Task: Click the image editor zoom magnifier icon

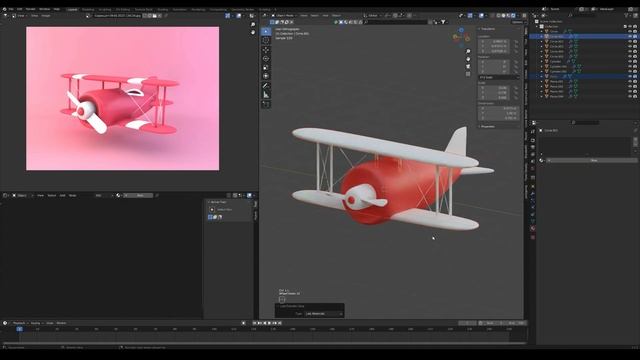Action: 253,24
